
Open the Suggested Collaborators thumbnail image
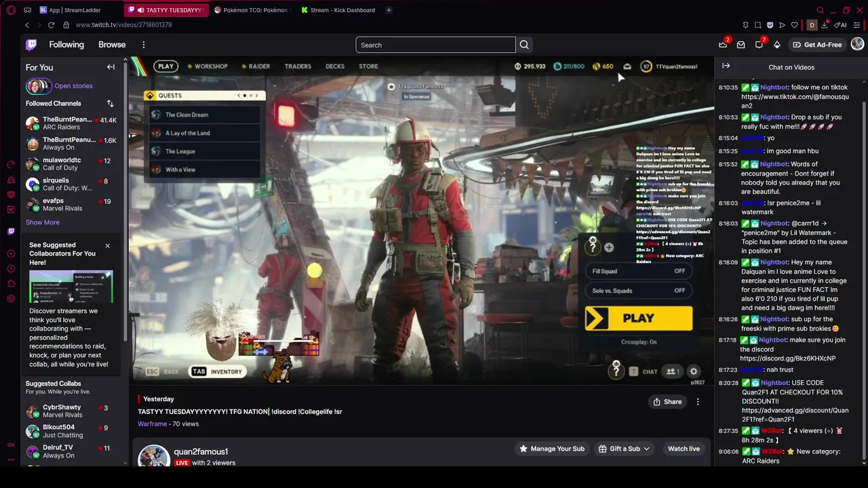(71, 287)
